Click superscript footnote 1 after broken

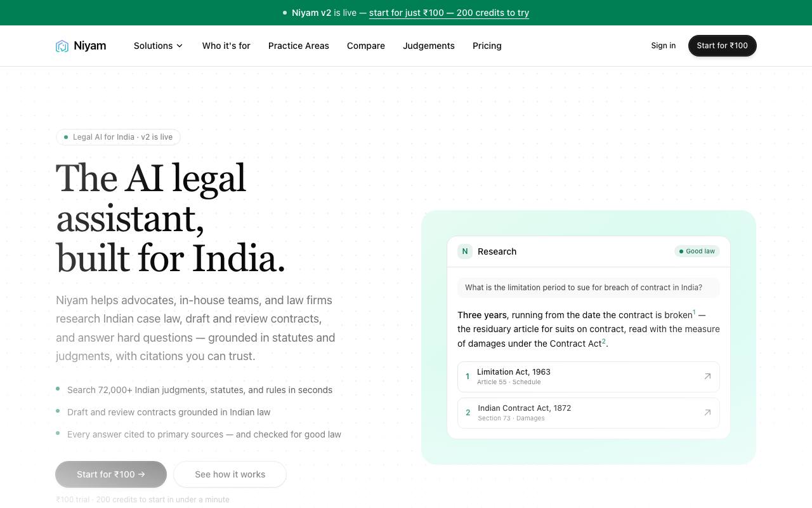point(694,312)
